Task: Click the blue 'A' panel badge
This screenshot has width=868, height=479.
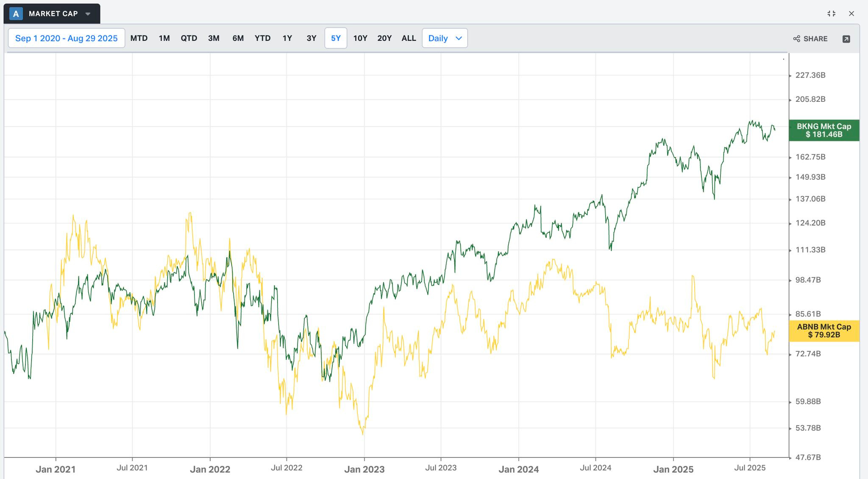Action: point(16,14)
